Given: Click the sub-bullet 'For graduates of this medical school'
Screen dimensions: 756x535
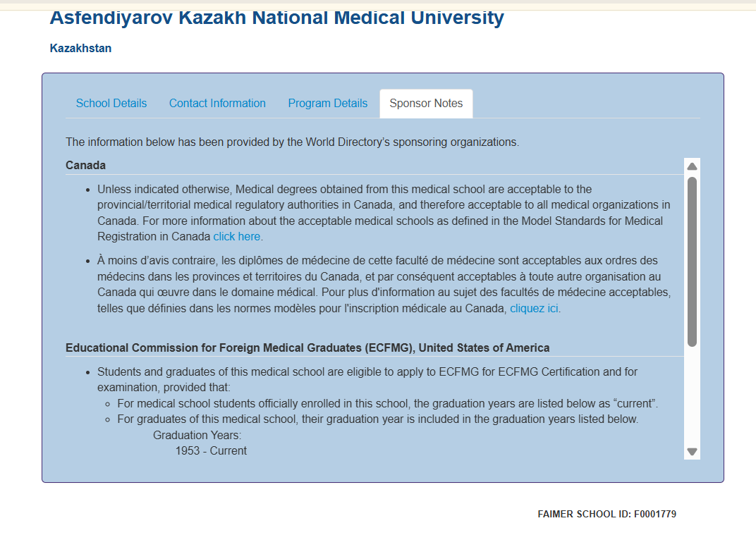Looking at the screenshot, I should click(x=377, y=419).
